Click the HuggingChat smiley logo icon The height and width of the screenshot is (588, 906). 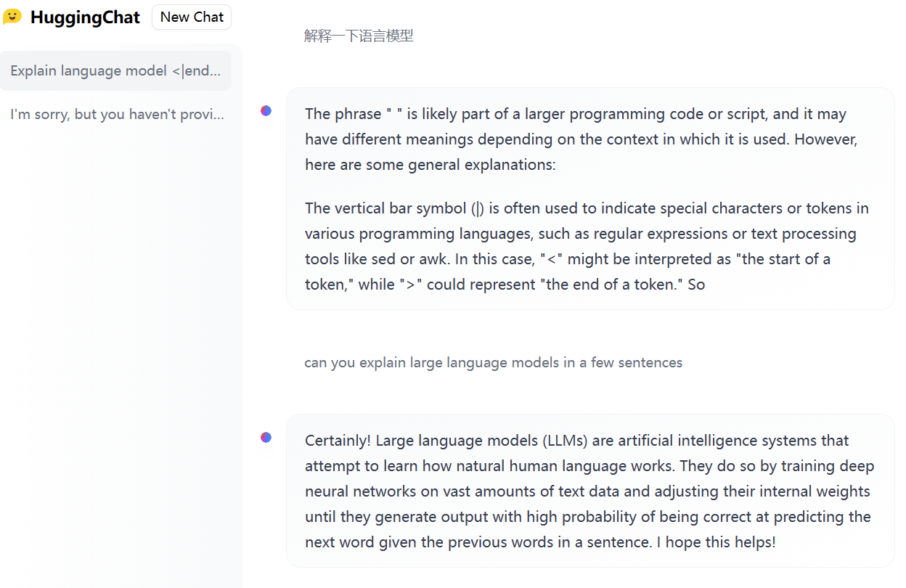13,17
